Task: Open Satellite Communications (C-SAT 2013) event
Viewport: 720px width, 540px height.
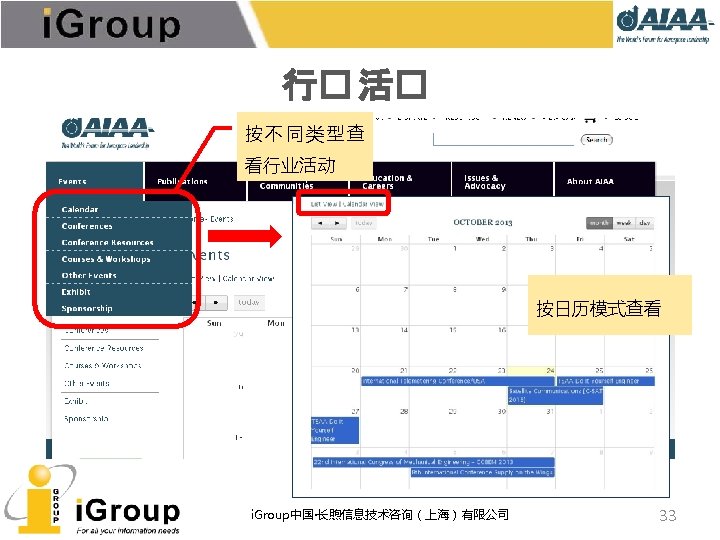Action: (555, 395)
